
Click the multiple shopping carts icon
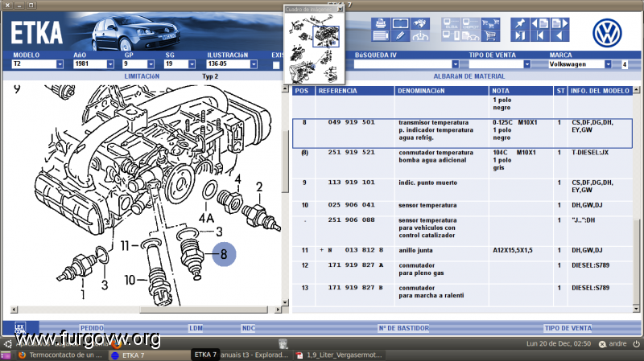[490, 23]
